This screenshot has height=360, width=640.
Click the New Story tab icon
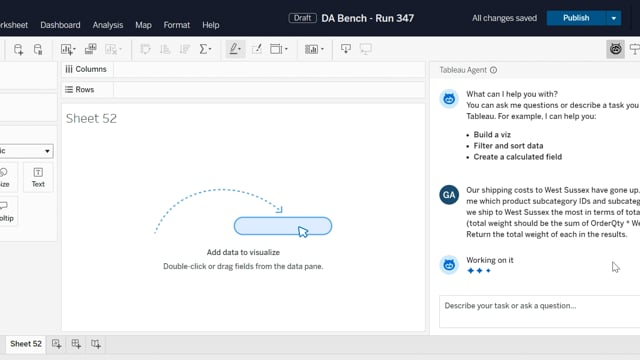(96, 344)
